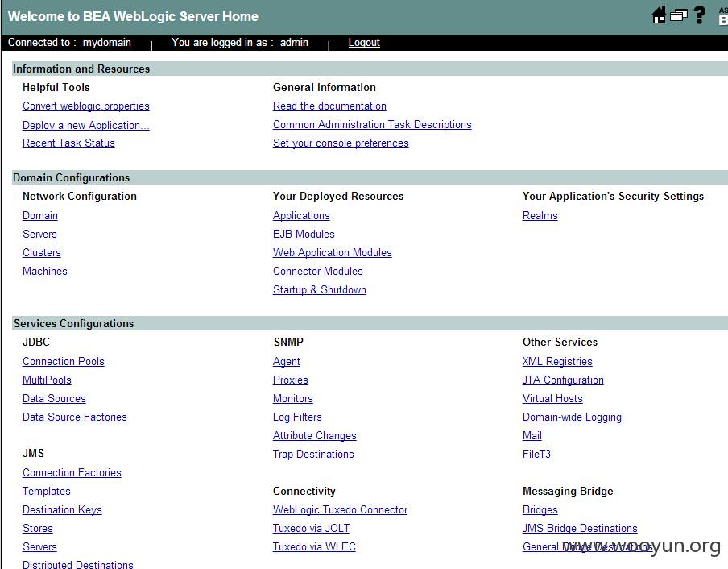Open the JMS Templates link
Viewport: 728px width, 569px height.
[47, 492]
